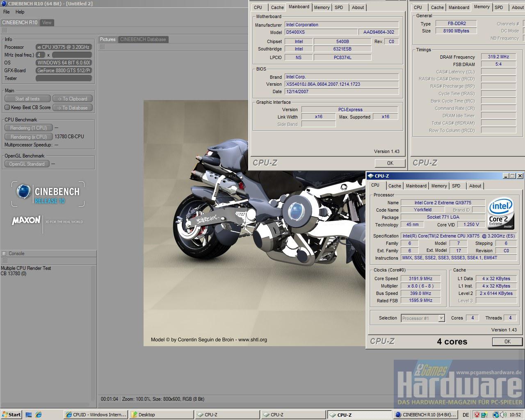Select the CINEBENCH R10 view tab
Viewport: 525px width, 420px height.
tap(20, 23)
